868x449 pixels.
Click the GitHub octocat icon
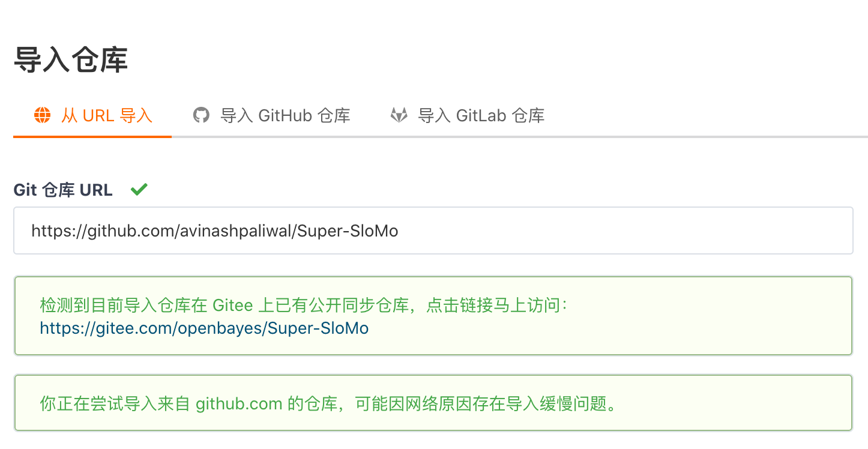click(x=201, y=115)
